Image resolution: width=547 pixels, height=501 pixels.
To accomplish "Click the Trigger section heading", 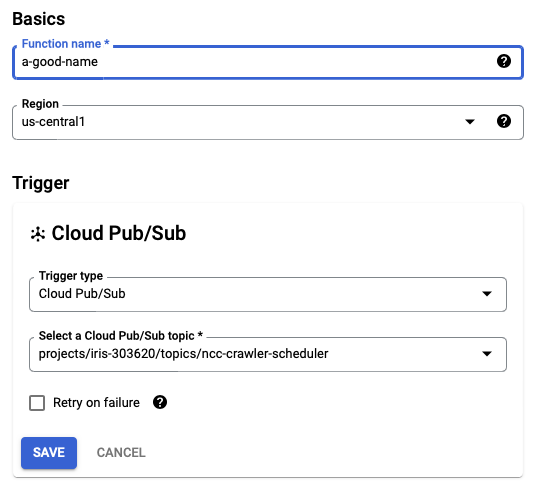I will [41, 183].
